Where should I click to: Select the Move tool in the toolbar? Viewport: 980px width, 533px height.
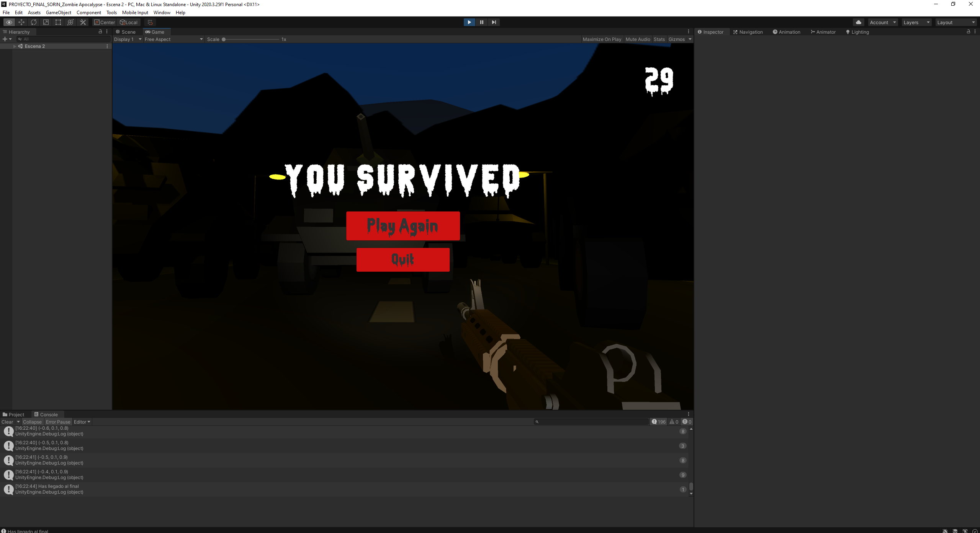pyautogui.click(x=21, y=22)
